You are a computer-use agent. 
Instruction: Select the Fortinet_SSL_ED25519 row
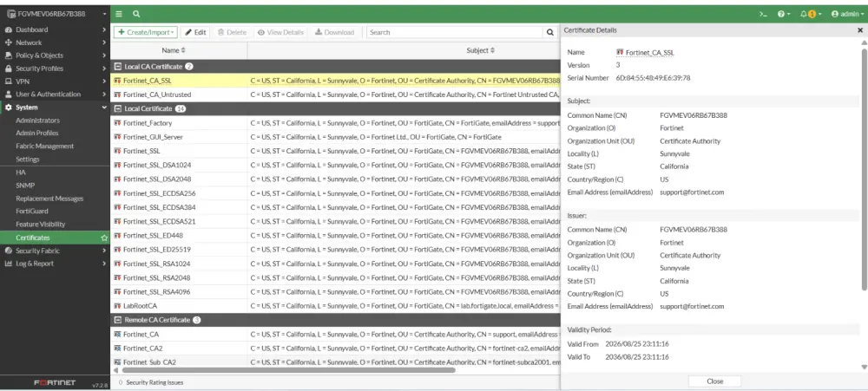[335, 250]
